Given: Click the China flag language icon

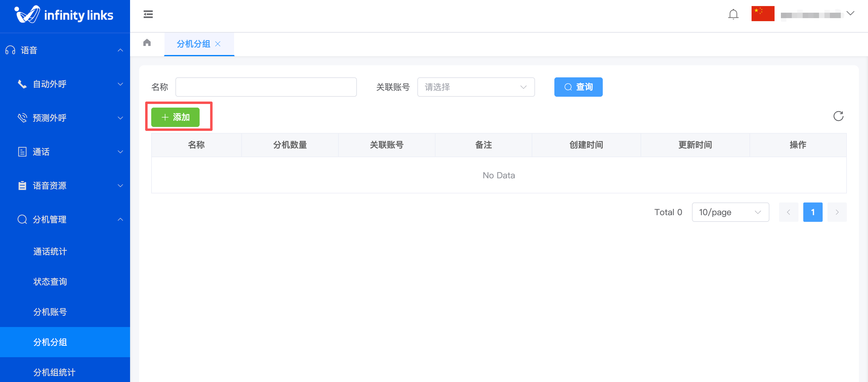Looking at the screenshot, I should (762, 14).
